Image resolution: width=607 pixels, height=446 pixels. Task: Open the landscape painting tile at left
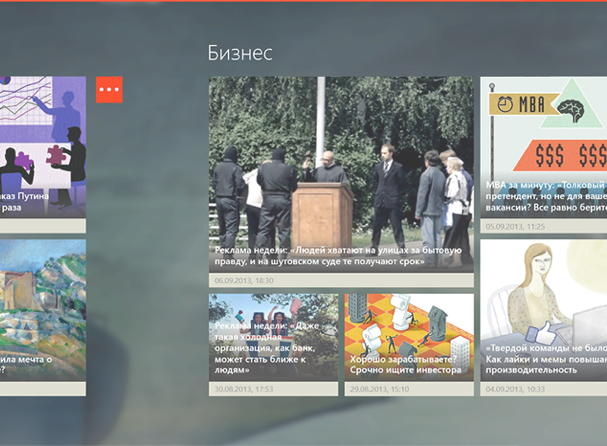click(42, 300)
